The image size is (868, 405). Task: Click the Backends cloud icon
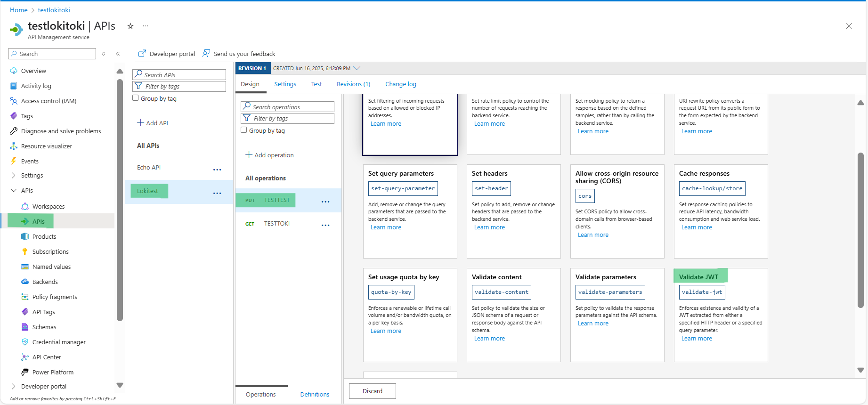pos(25,282)
